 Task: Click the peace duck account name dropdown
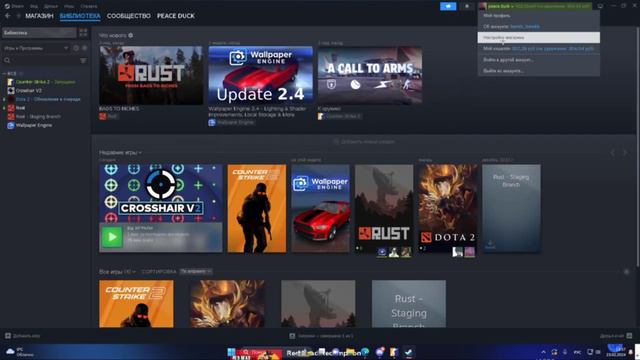click(535, 6)
